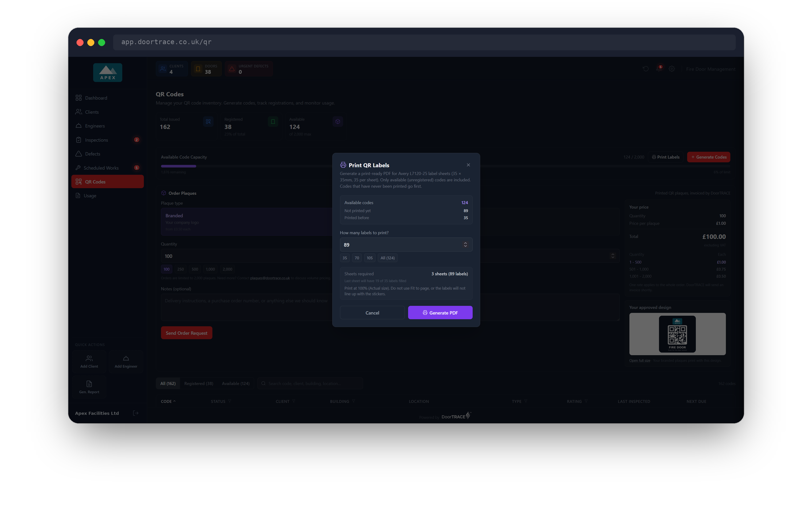Click the refresh icon in header

click(x=645, y=69)
